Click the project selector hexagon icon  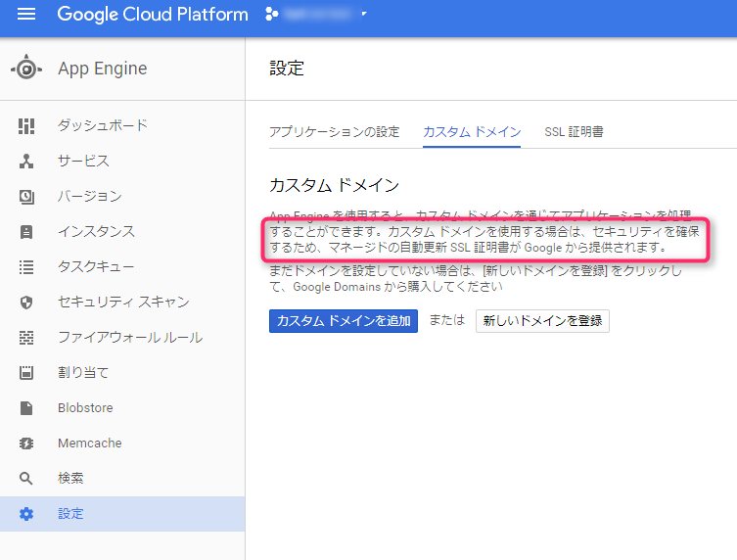click(272, 14)
